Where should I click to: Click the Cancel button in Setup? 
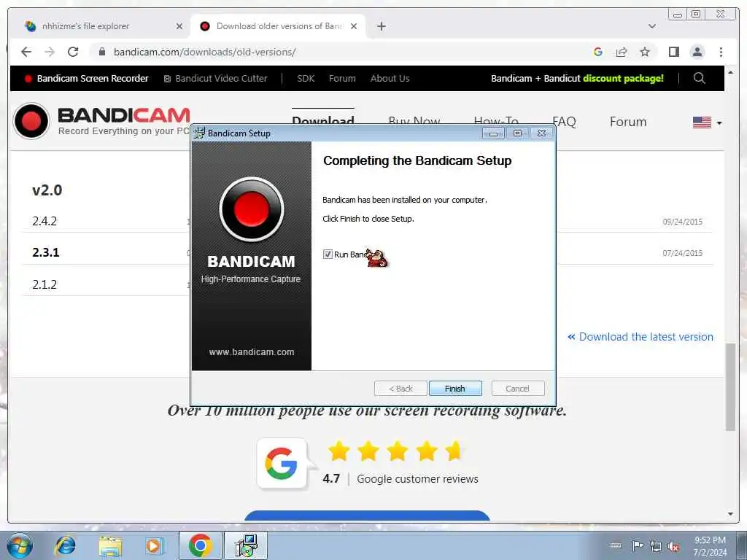517,389
